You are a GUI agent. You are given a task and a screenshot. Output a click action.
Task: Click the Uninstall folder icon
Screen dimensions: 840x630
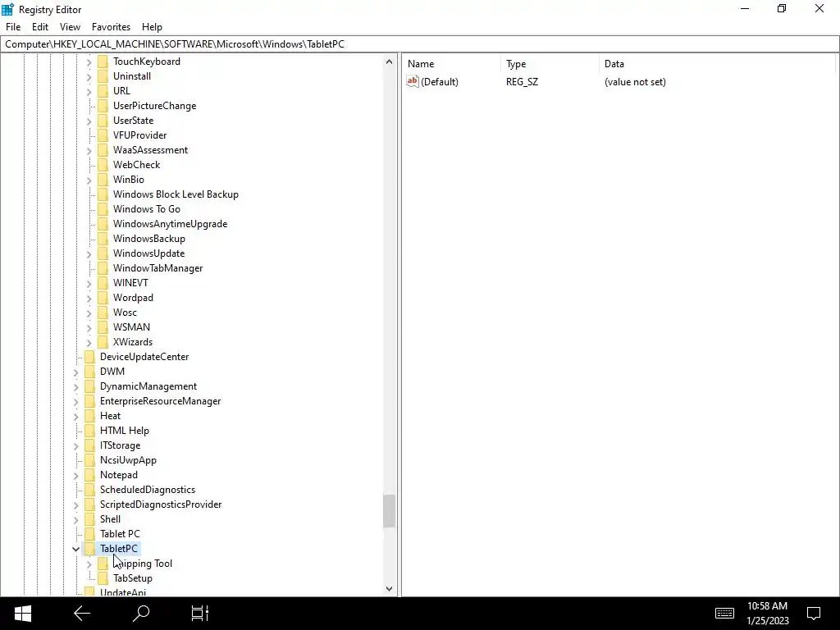coord(103,76)
